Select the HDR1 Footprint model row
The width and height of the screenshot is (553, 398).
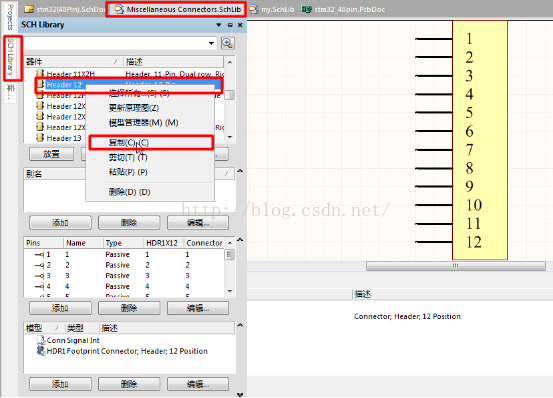[x=122, y=351]
